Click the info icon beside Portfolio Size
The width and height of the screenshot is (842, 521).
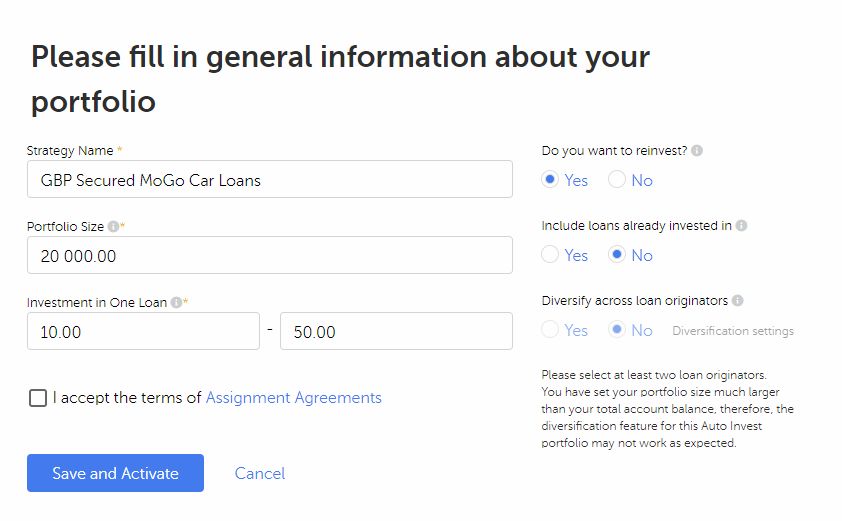point(113,227)
